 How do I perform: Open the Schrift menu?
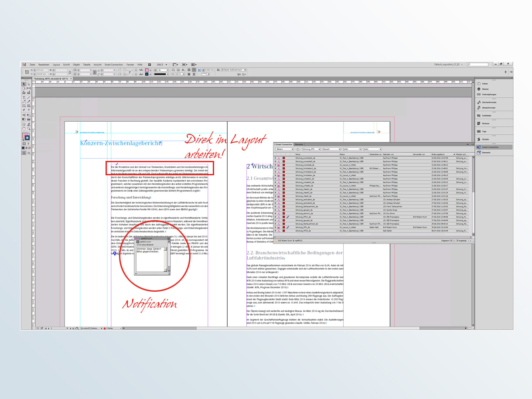point(66,65)
